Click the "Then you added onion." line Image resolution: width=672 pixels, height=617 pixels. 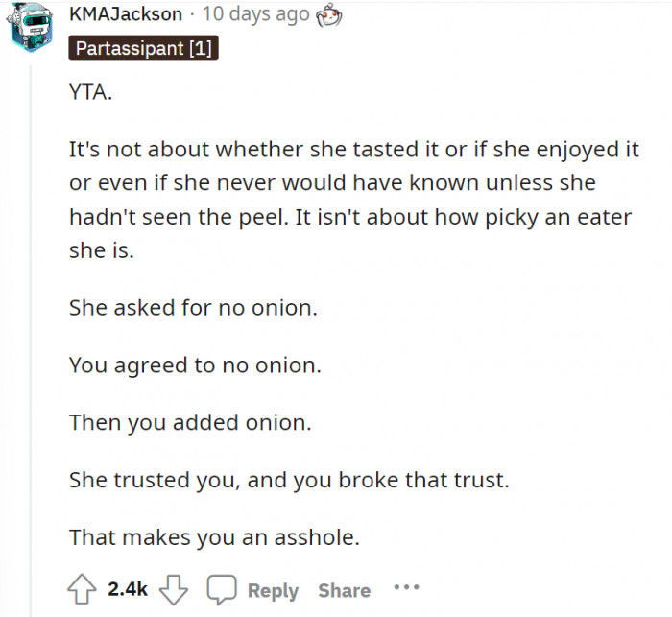point(190,423)
